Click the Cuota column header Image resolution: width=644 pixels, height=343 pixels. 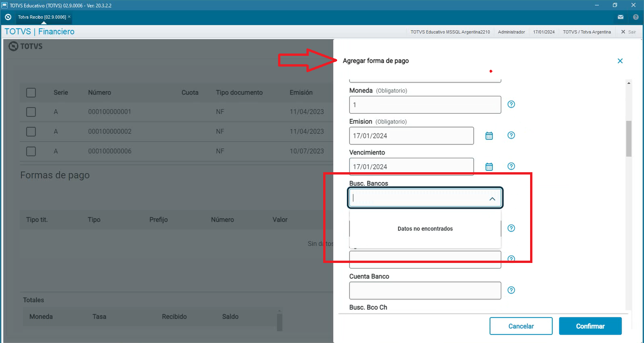(190, 93)
